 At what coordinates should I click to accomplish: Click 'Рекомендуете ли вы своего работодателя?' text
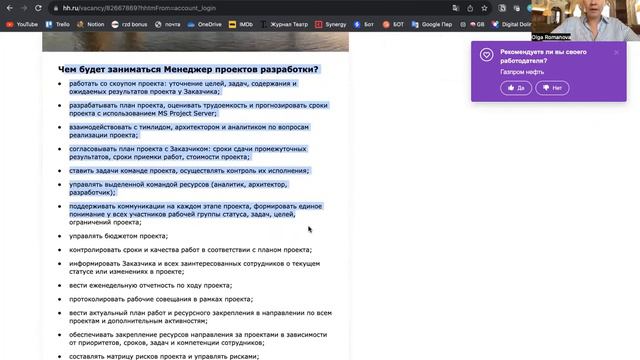coord(543,56)
